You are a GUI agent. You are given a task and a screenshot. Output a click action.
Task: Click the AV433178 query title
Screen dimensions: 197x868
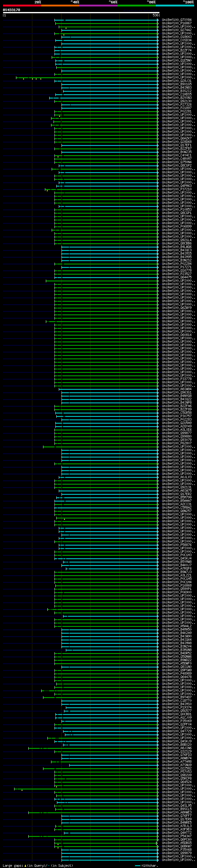click(x=11, y=10)
